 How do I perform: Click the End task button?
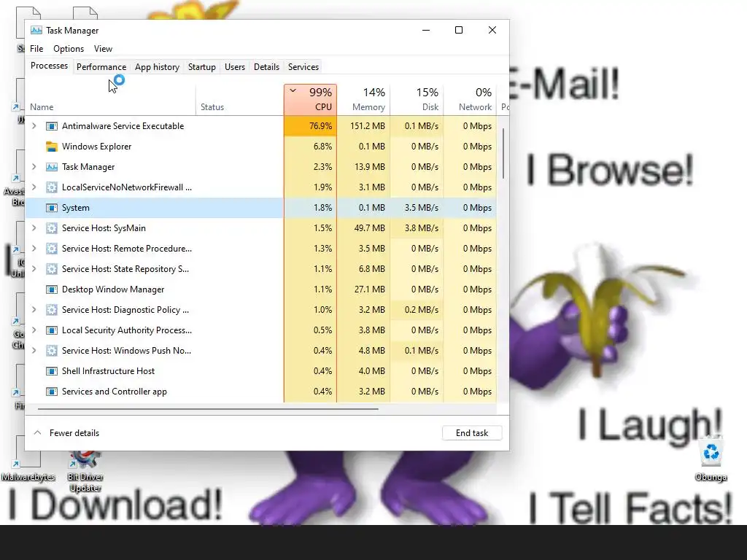tap(472, 433)
